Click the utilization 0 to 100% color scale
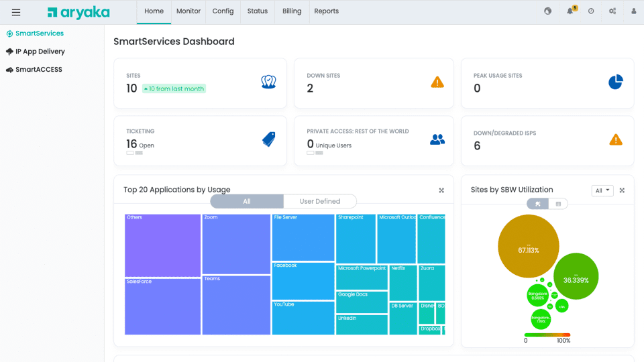644x362 pixels. click(547, 335)
